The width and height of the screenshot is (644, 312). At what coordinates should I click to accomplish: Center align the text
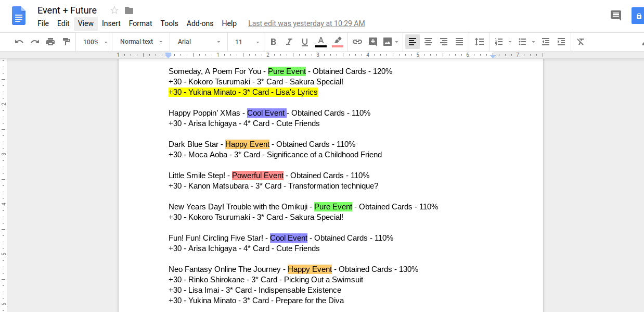[x=428, y=42]
